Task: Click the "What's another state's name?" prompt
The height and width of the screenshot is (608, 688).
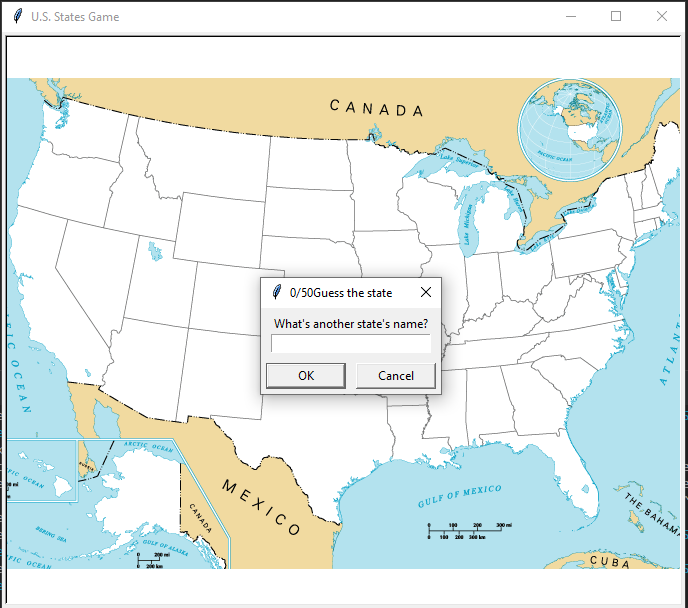Action: coord(351,324)
